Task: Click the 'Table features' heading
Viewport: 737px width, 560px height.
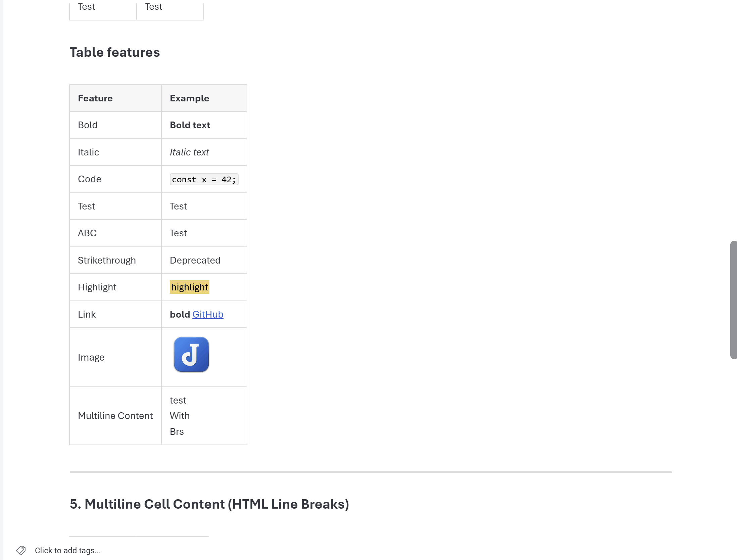Action: (x=115, y=52)
